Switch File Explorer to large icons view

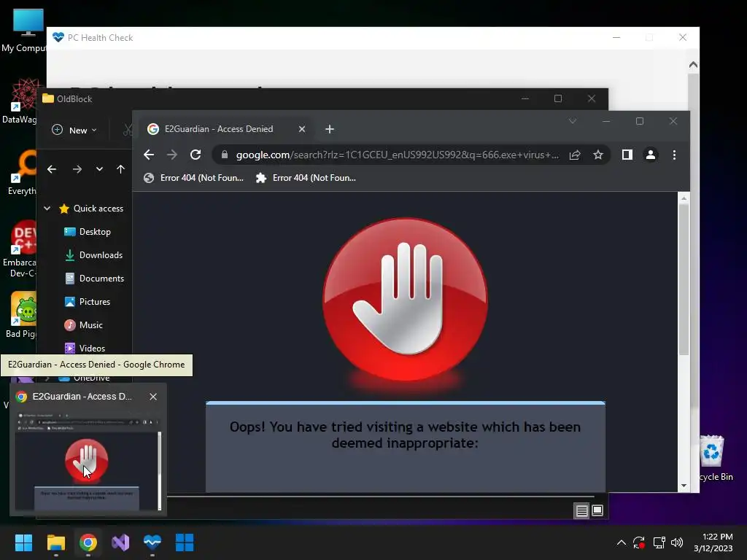click(597, 511)
